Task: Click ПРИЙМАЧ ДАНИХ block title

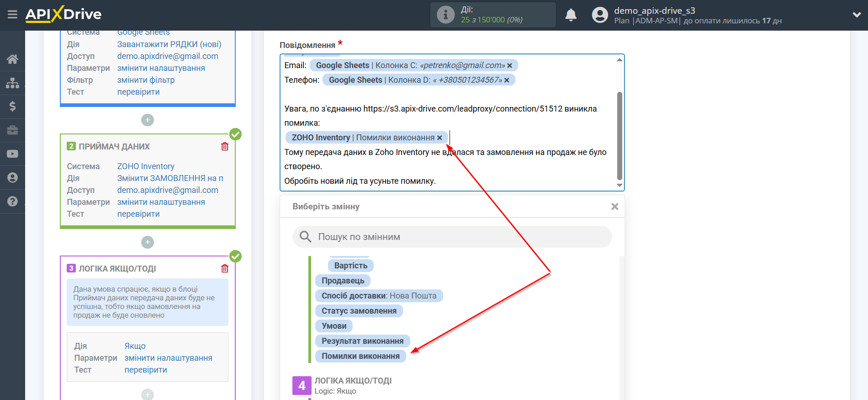Action: coord(114,147)
